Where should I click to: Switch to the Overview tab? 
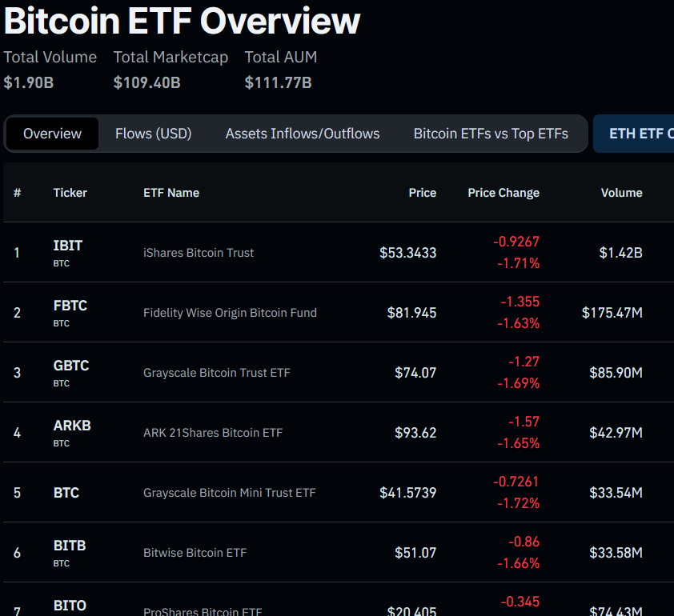point(52,134)
